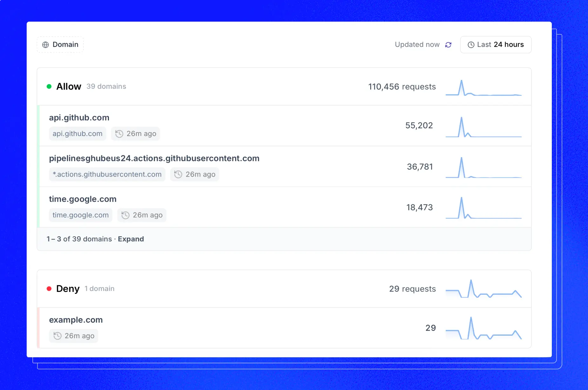
Task: Open the Deny section sparkline chart
Action: tap(484, 289)
